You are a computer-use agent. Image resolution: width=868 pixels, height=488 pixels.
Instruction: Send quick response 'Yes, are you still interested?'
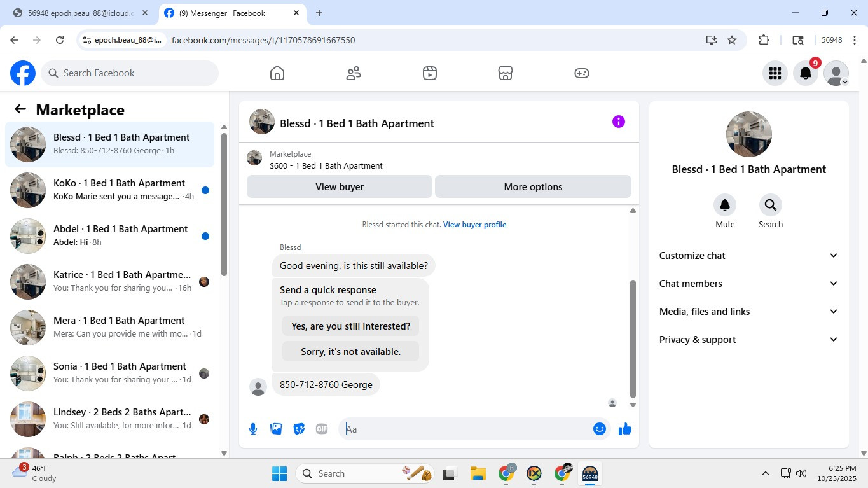click(x=351, y=326)
